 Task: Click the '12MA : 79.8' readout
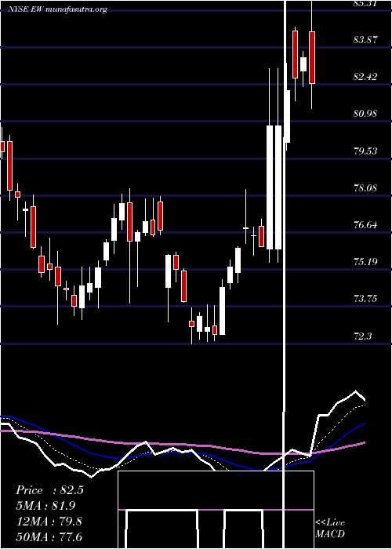point(49,521)
